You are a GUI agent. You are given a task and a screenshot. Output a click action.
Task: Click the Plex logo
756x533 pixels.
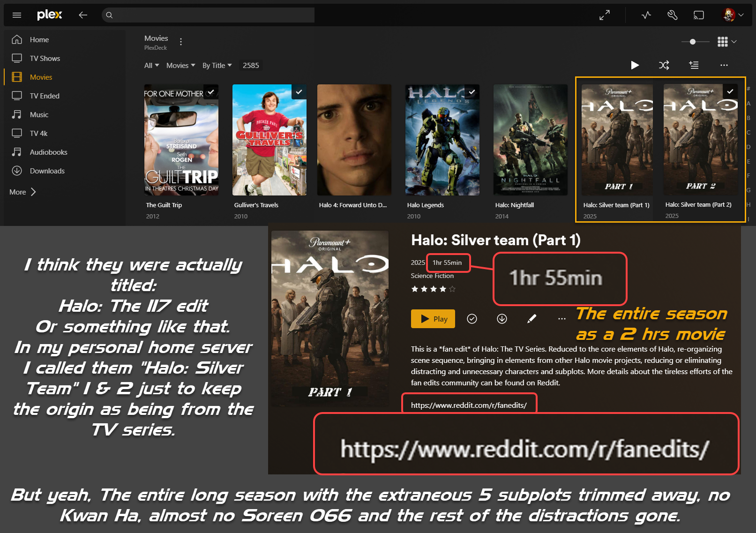(x=50, y=15)
